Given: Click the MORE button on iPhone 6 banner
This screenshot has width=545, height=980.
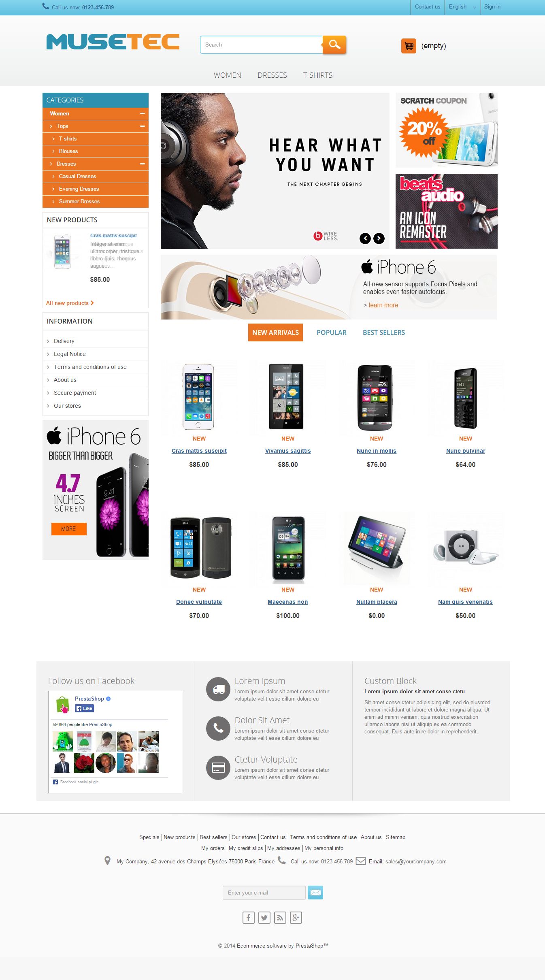Looking at the screenshot, I should click(69, 529).
